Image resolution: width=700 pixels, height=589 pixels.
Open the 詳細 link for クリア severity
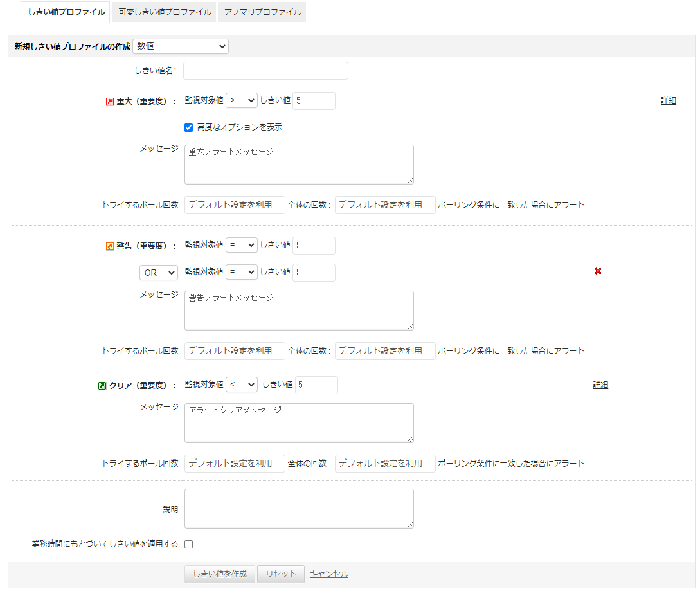tap(600, 385)
